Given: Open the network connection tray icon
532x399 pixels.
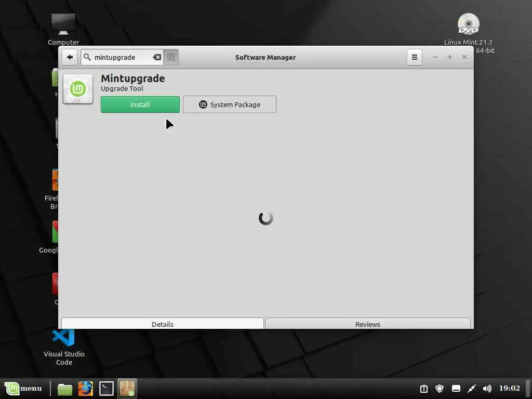Looking at the screenshot, I should [x=472, y=389].
